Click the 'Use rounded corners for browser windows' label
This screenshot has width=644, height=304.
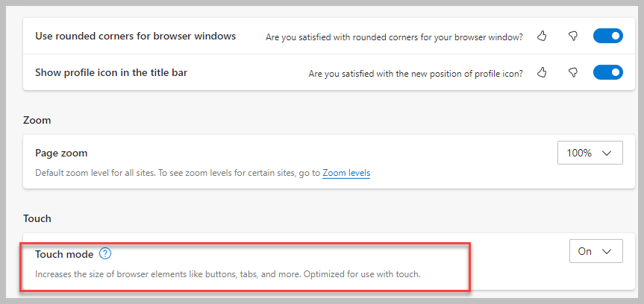136,36
